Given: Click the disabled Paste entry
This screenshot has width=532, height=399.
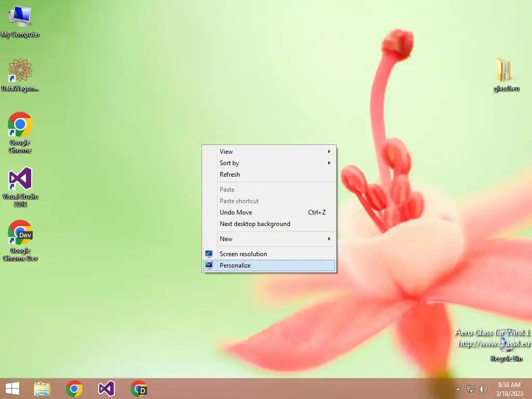Looking at the screenshot, I should 270,190.
